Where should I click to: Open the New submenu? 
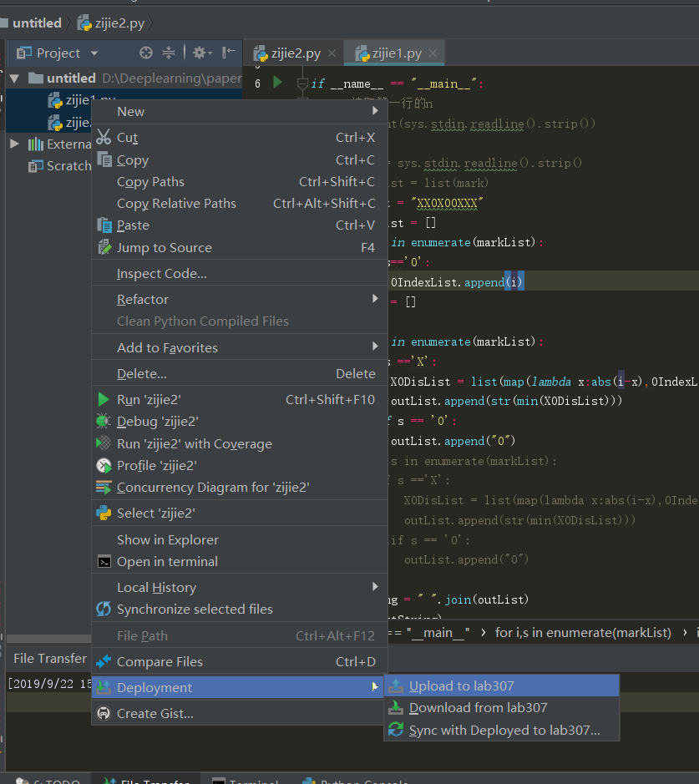tap(240, 112)
